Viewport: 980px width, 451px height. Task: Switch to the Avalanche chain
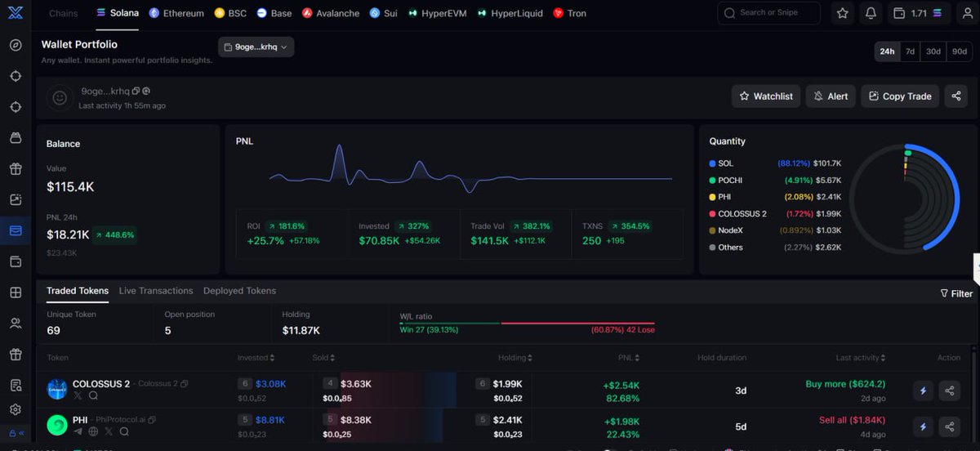point(331,13)
